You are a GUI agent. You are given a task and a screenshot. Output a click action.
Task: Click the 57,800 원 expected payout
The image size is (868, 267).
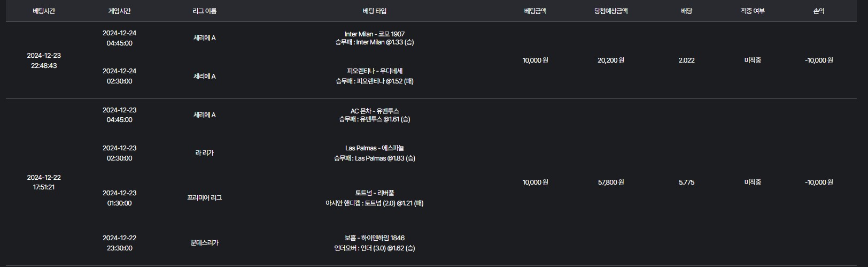pyautogui.click(x=610, y=182)
